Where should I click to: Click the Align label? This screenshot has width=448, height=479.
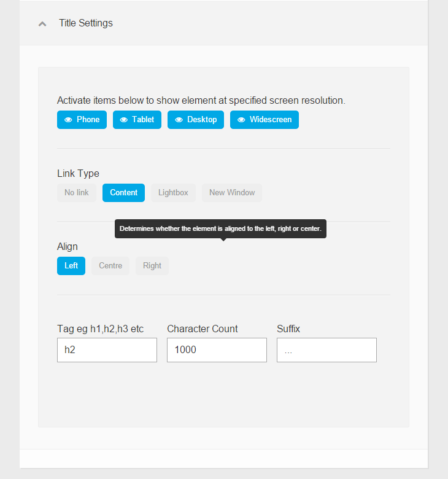(x=67, y=247)
